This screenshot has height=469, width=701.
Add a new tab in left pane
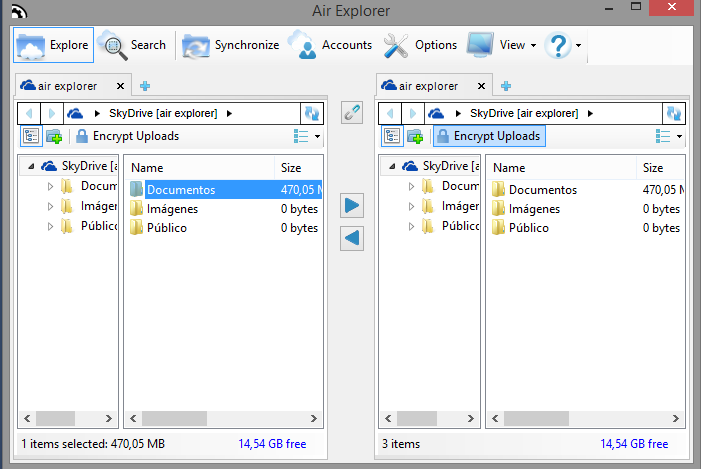coord(145,86)
